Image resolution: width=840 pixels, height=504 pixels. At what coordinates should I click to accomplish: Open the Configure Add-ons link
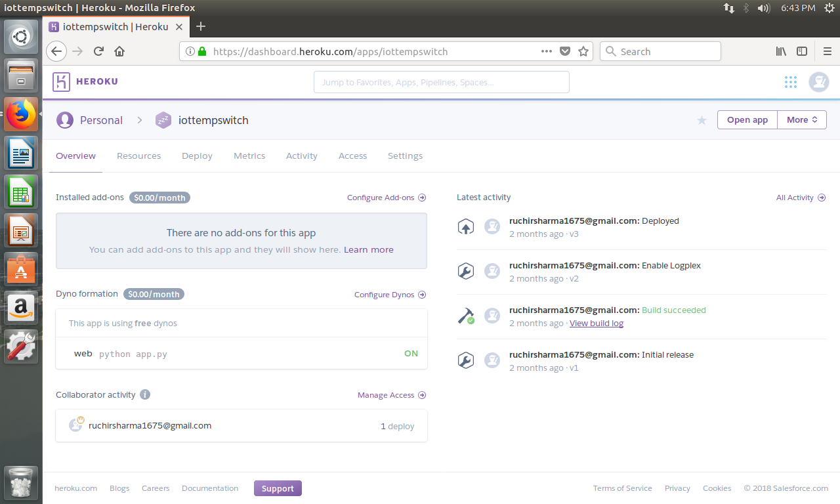tap(387, 198)
